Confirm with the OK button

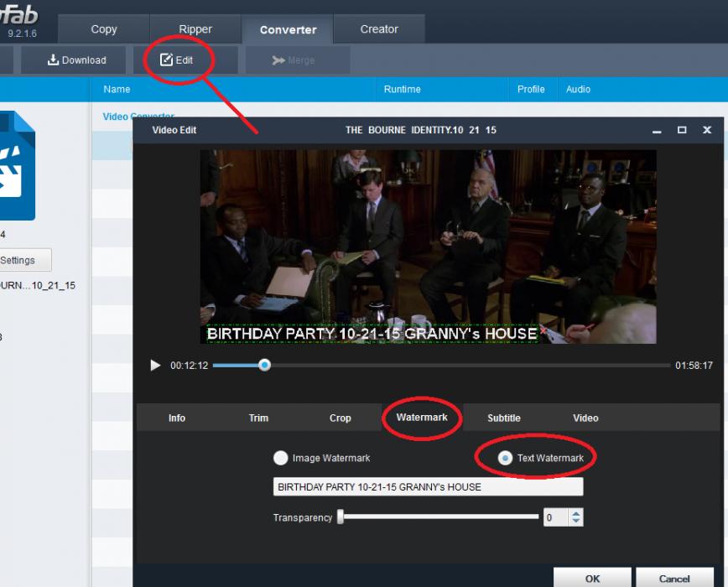coord(592,578)
